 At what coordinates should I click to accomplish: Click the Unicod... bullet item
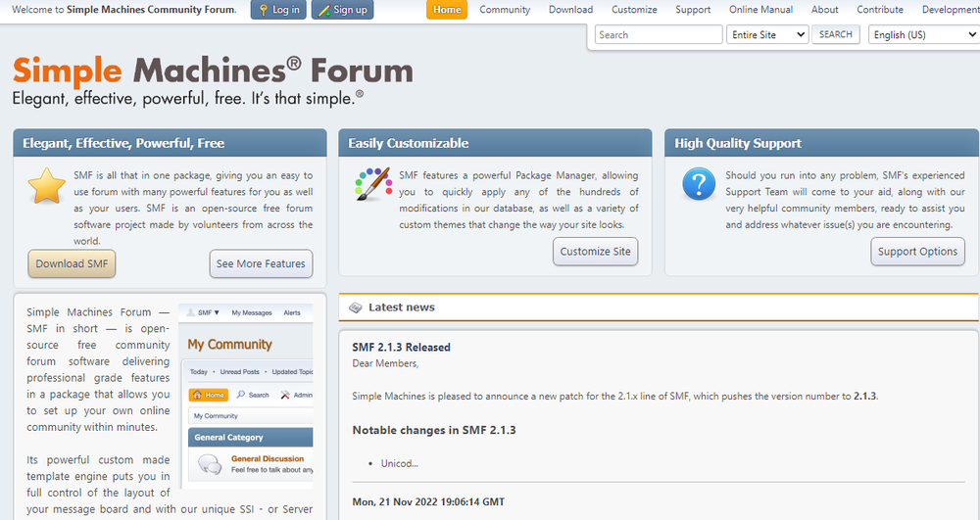tap(400, 463)
